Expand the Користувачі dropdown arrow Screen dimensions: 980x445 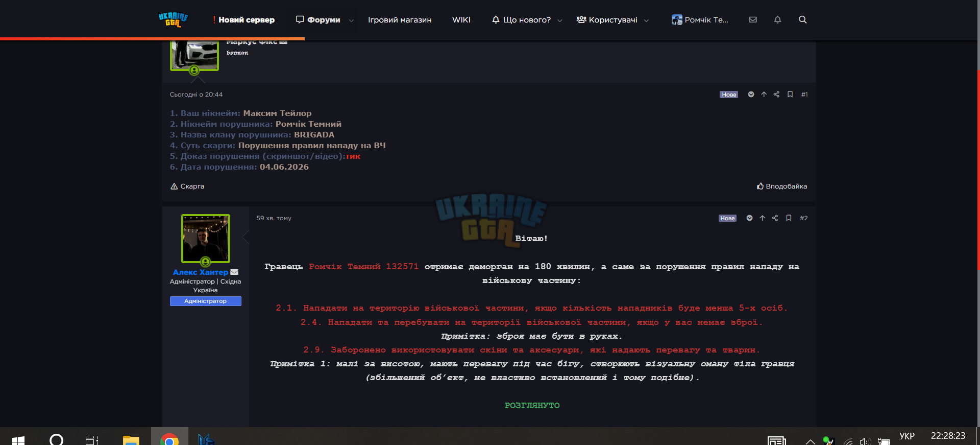(647, 20)
